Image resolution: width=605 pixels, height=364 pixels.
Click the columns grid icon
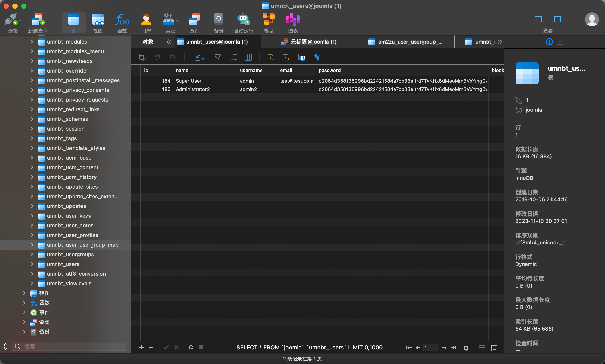pyautogui.click(x=248, y=57)
